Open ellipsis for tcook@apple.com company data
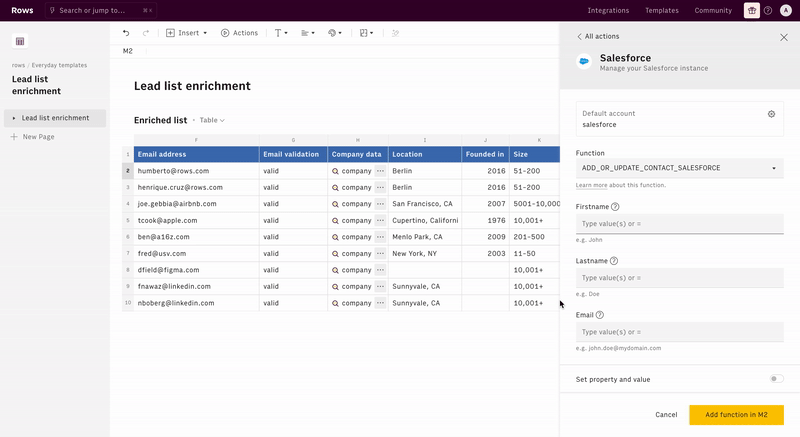 380,220
